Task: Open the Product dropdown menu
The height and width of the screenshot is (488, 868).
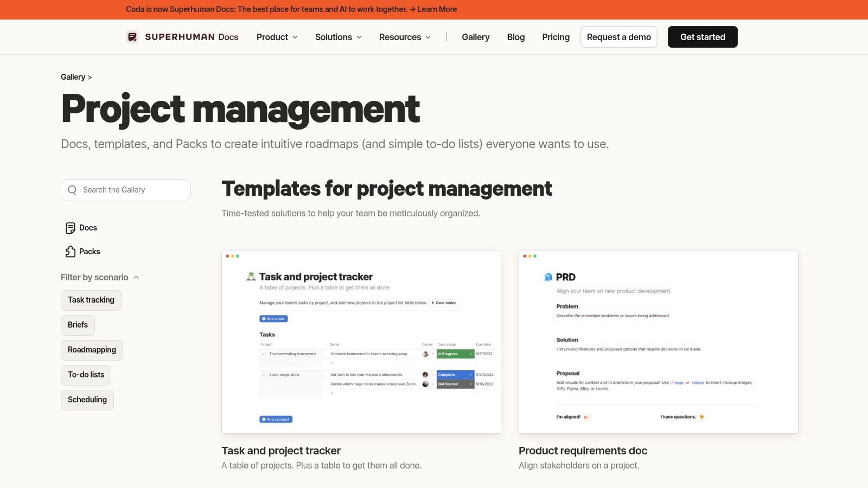Action: [277, 37]
